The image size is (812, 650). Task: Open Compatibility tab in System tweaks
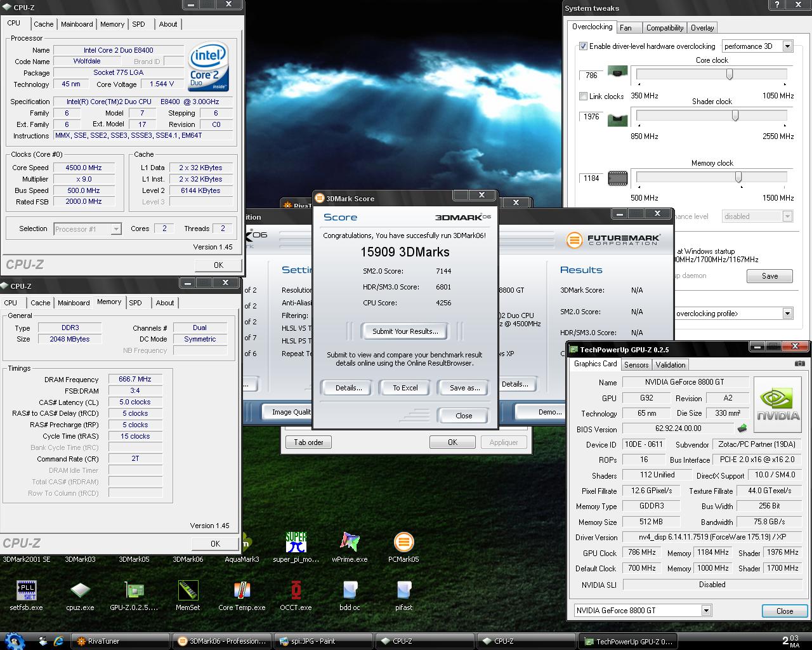pyautogui.click(x=665, y=28)
